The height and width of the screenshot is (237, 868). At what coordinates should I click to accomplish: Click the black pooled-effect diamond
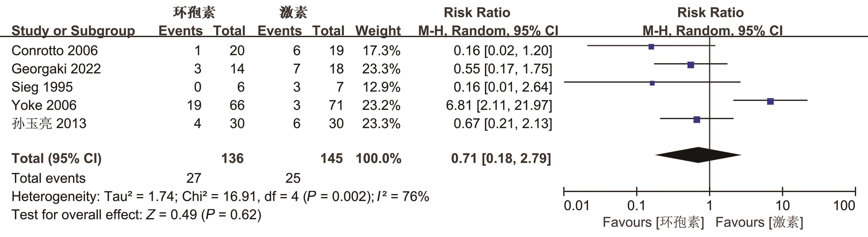coord(698,155)
